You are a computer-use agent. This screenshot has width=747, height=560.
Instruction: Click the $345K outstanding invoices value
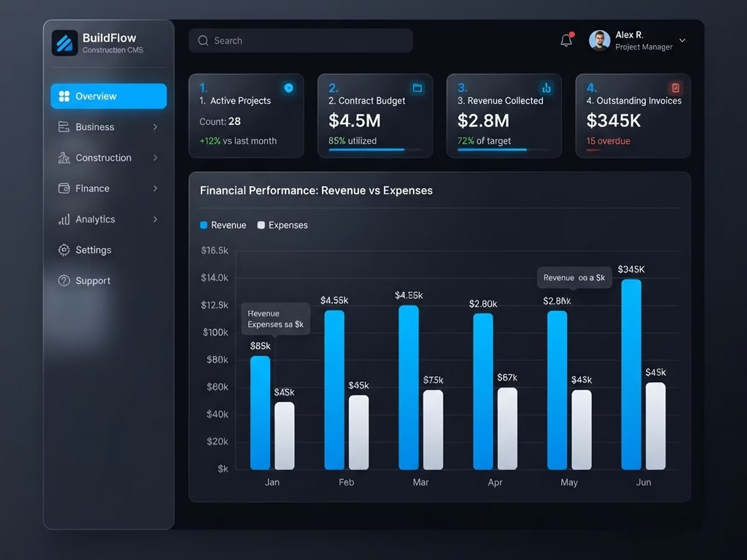coord(614,121)
